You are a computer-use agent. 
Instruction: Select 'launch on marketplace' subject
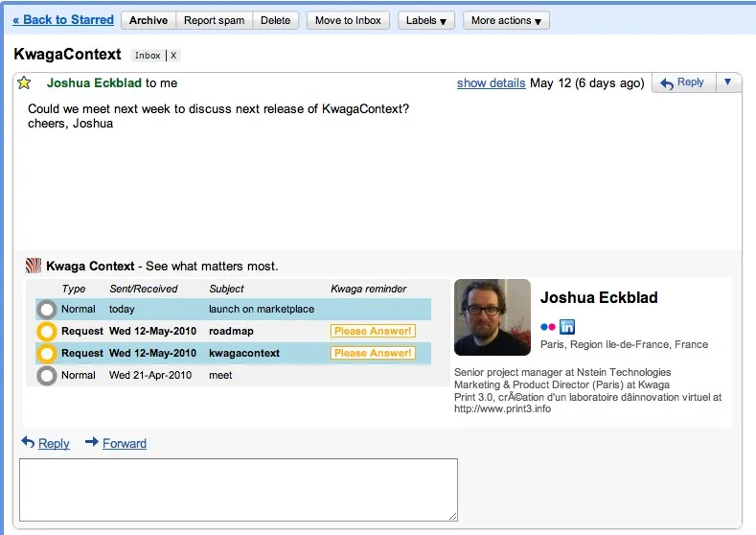coord(262,310)
